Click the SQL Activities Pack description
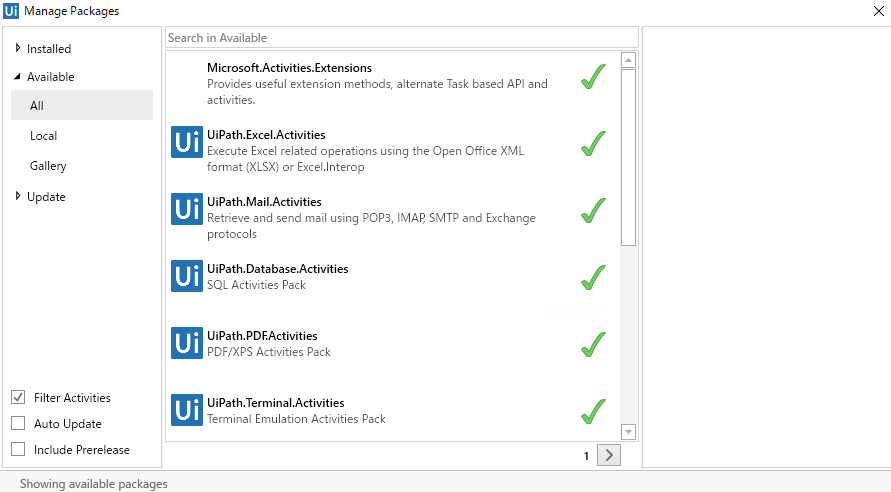 (256, 285)
